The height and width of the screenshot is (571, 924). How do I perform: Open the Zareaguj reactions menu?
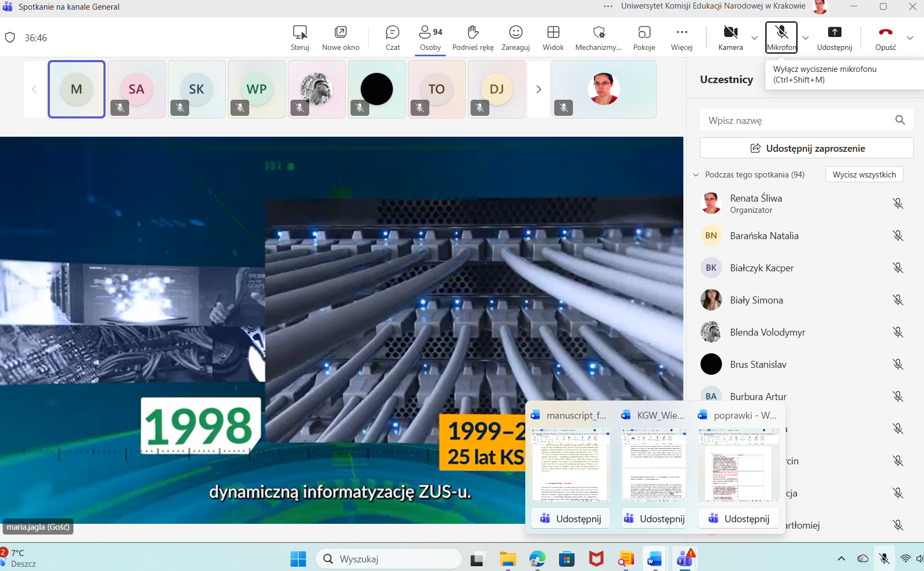click(x=516, y=38)
